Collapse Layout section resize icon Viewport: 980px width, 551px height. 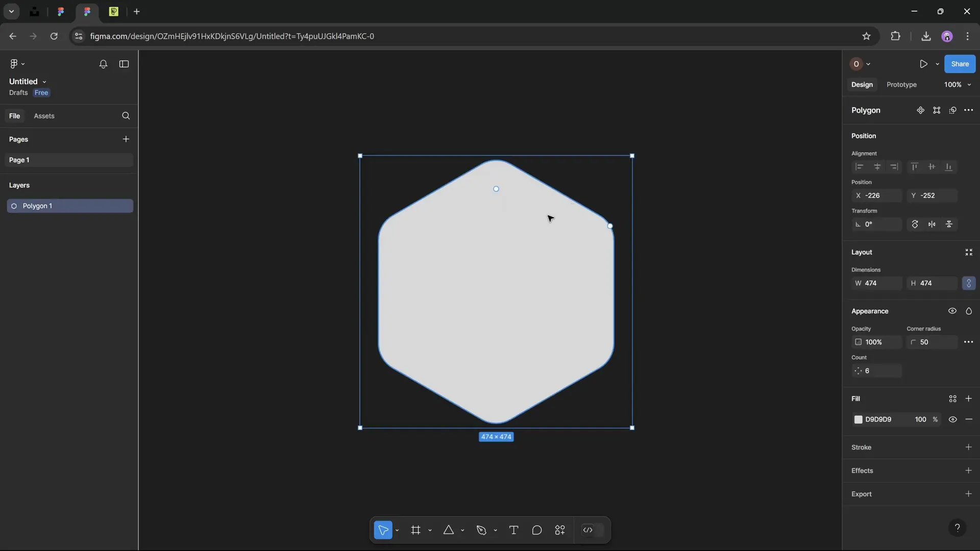point(969,253)
